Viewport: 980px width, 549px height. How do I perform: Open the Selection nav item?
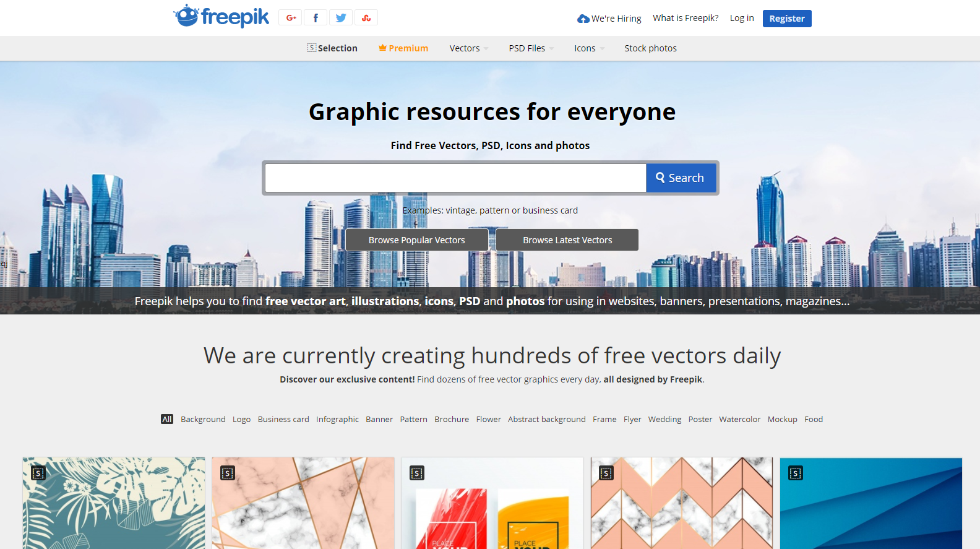tap(332, 48)
